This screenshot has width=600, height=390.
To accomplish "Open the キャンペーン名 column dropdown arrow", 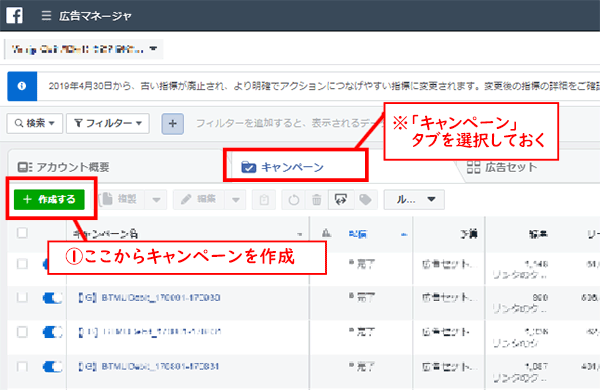I will coord(300,234).
